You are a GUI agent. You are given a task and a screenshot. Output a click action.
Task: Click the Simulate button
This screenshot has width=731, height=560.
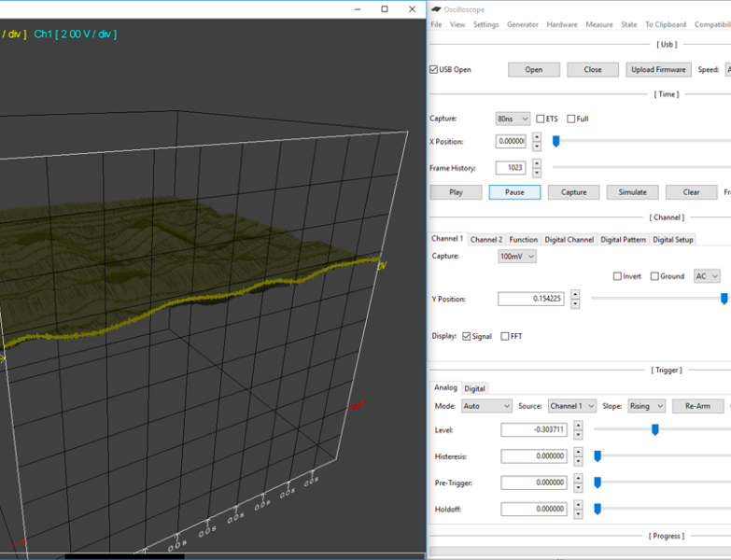(633, 192)
